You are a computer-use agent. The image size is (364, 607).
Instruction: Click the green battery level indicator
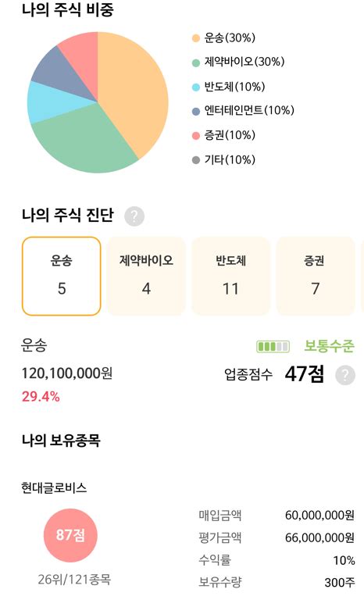273,346
